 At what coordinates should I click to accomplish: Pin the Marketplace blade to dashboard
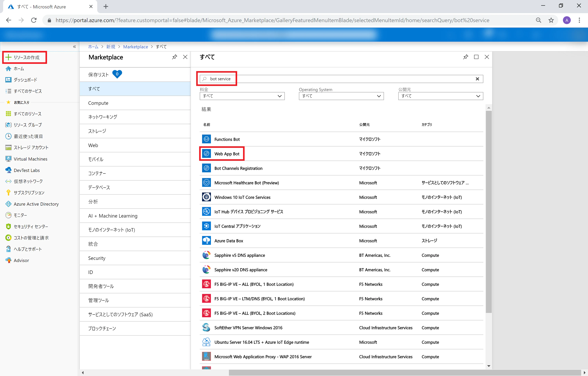coord(174,57)
